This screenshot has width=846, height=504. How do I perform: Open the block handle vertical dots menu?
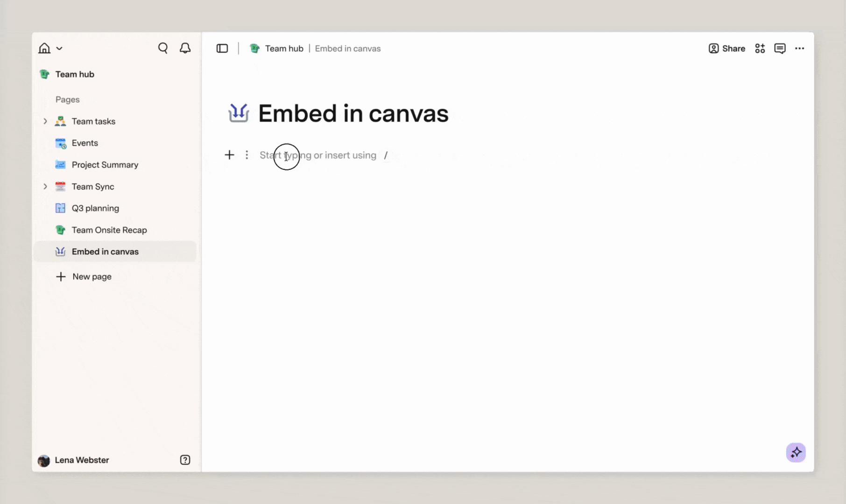(x=247, y=155)
